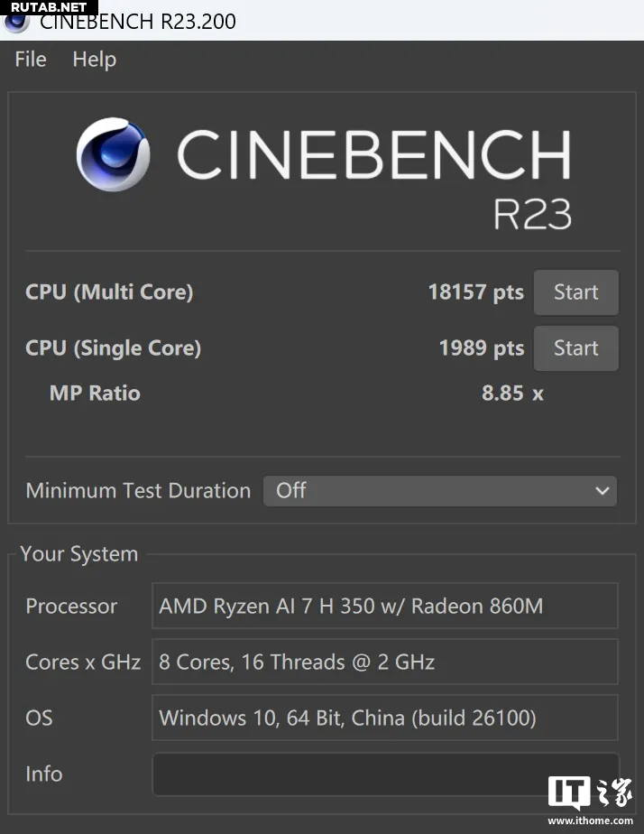
Task: Focus the empty Info text field
Action: [x=385, y=774]
